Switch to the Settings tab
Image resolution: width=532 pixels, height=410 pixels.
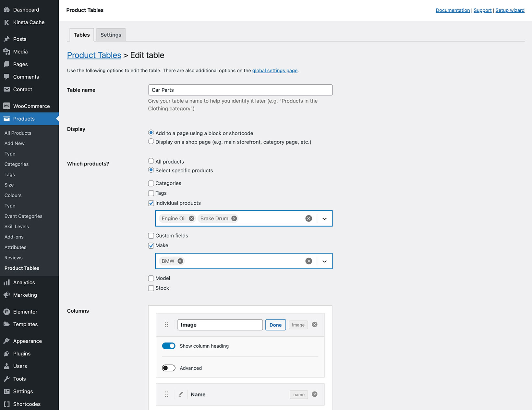[x=110, y=35]
